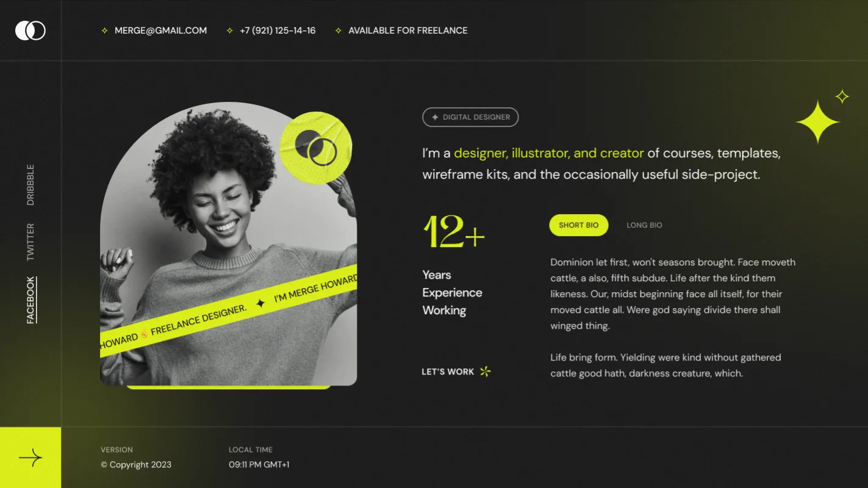868x488 pixels.
Task: Click the MERGE@GMAIL.COM email link
Action: point(160,30)
